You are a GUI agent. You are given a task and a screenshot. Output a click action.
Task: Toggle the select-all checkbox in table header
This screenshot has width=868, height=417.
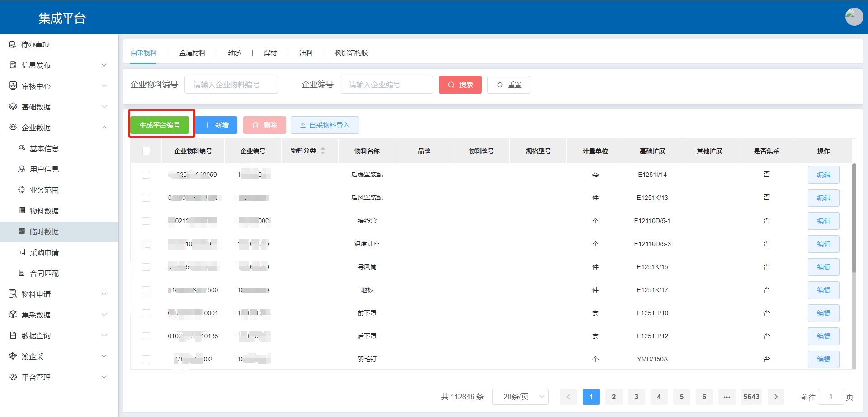coord(146,151)
